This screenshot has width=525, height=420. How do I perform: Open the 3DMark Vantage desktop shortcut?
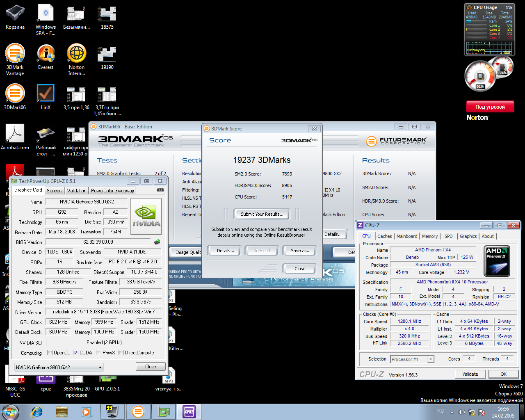tap(15, 60)
